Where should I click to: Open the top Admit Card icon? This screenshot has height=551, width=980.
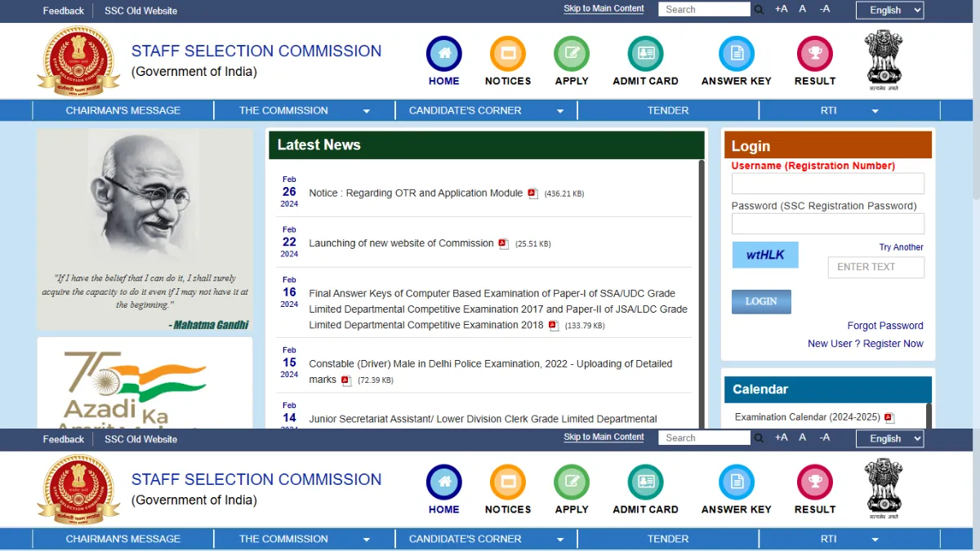tap(645, 54)
